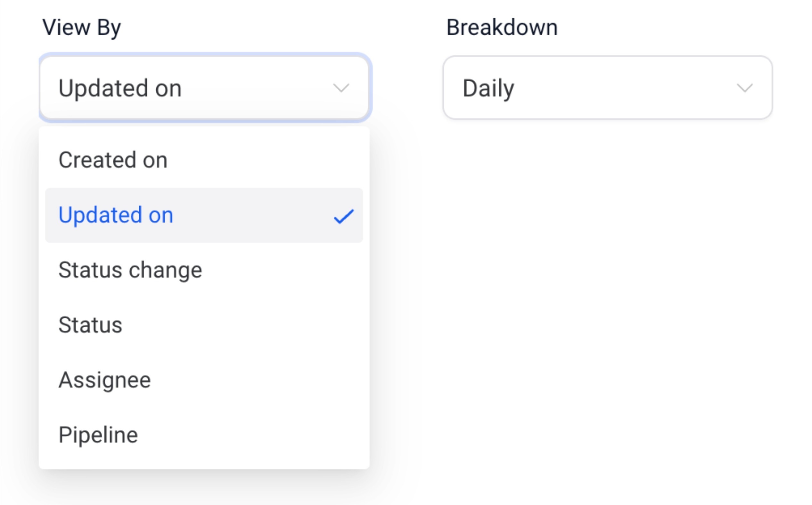Click the View By label
812x505 pixels.
pyautogui.click(x=81, y=28)
